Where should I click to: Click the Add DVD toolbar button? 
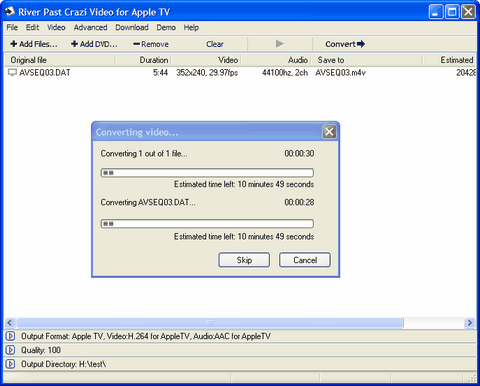tap(94, 44)
